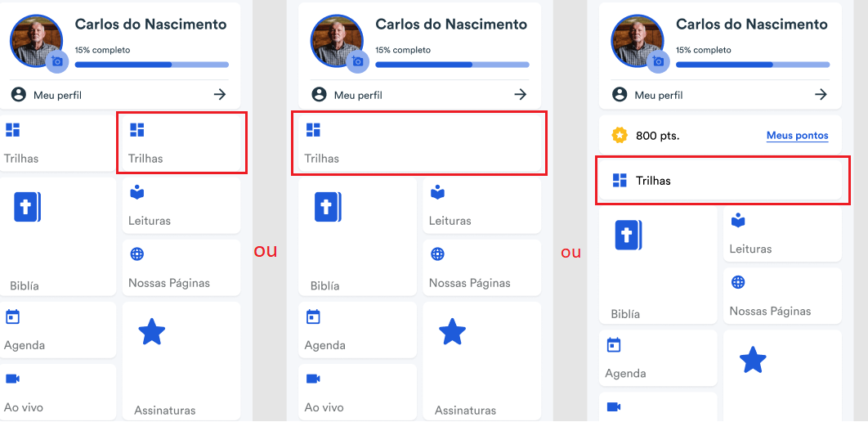The image size is (868, 422).
Task: Click the camera icon on the leftmost profile photo
Action: tap(57, 61)
